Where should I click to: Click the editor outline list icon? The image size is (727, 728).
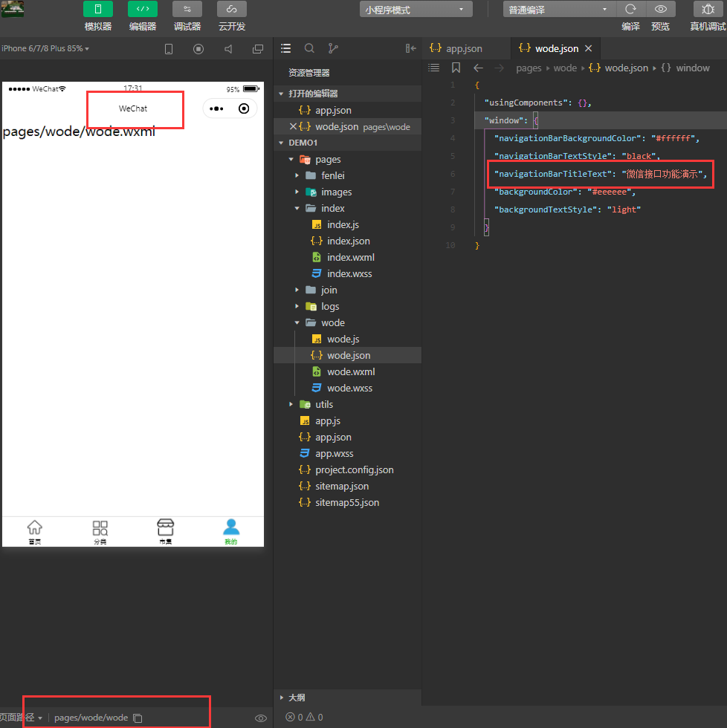[x=434, y=68]
